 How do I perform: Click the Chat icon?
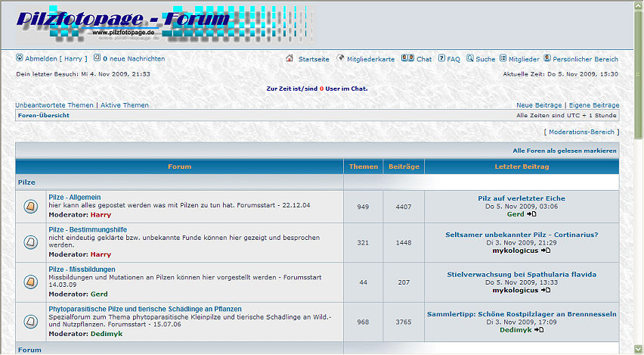point(407,58)
